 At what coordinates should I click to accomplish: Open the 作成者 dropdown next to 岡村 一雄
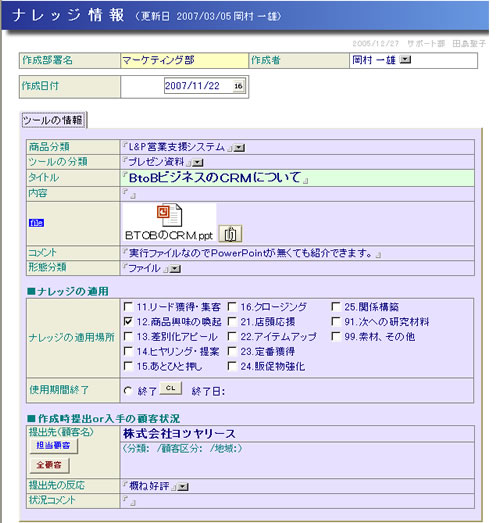tap(405, 60)
